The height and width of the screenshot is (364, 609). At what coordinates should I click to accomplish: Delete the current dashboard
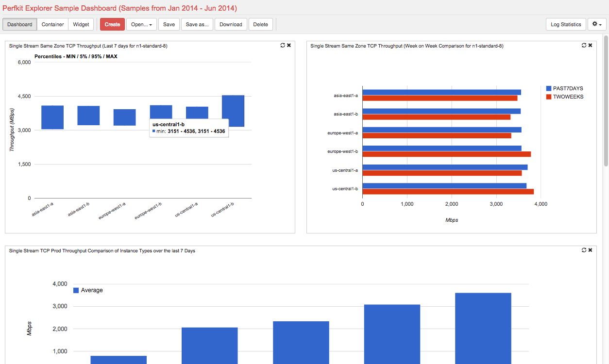pos(261,24)
